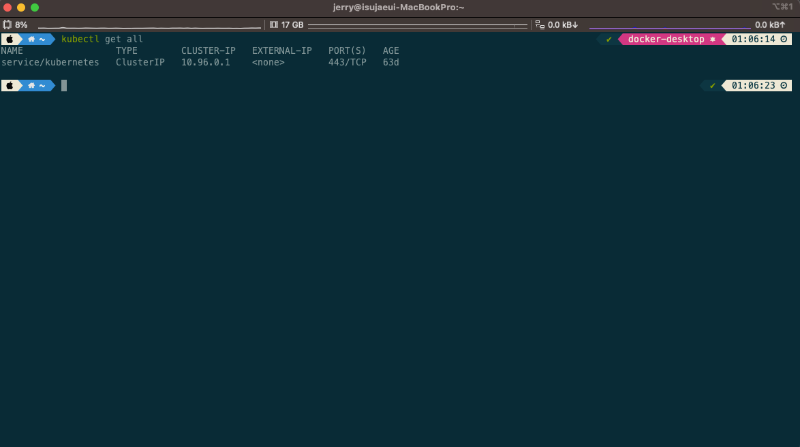This screenshot has height=447, width=800.
Task: Click the service/kubernetes entry
Action: tap(50, 62)
